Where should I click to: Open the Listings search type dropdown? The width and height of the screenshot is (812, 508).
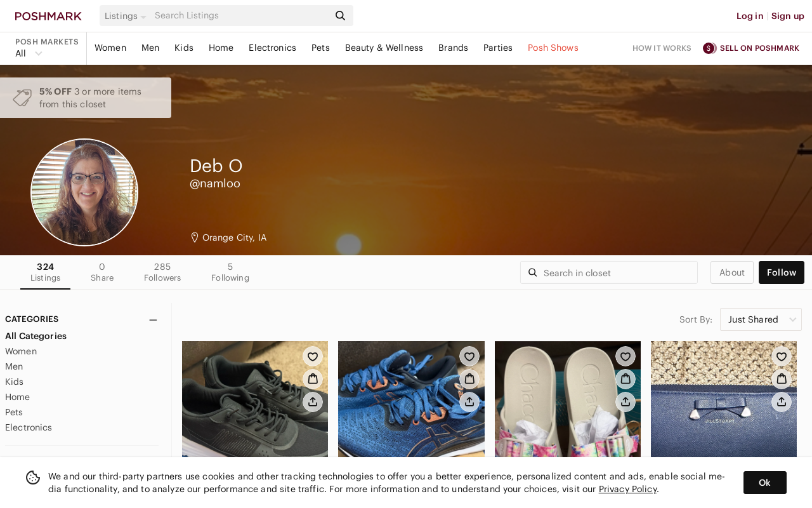click(125, 16)
